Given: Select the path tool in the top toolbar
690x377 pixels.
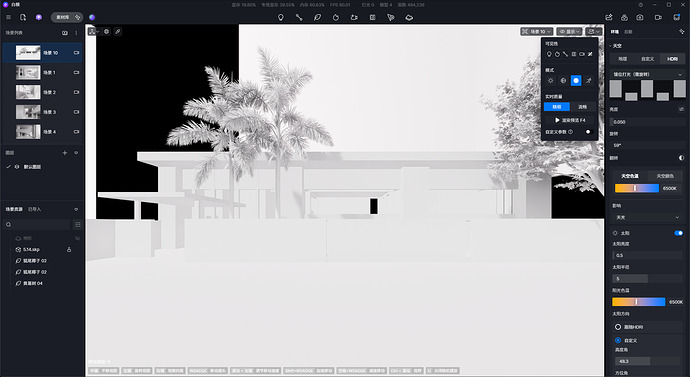Looking at the screenshot, I should pyautogui.click(x=299, y=18).
